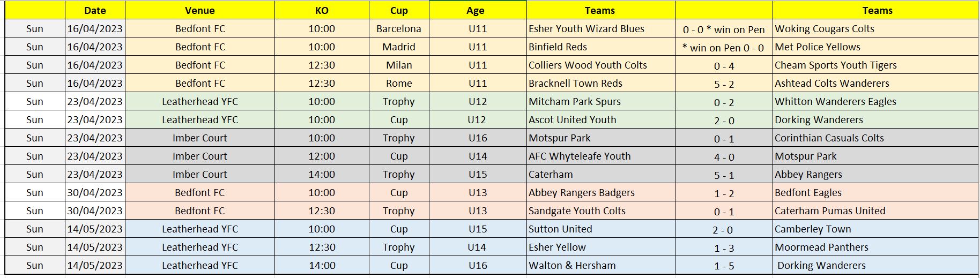Screen dimensions: 980x278
Task: Click the Cup column header
Action: pyautogui.click(x=399, y=10)
